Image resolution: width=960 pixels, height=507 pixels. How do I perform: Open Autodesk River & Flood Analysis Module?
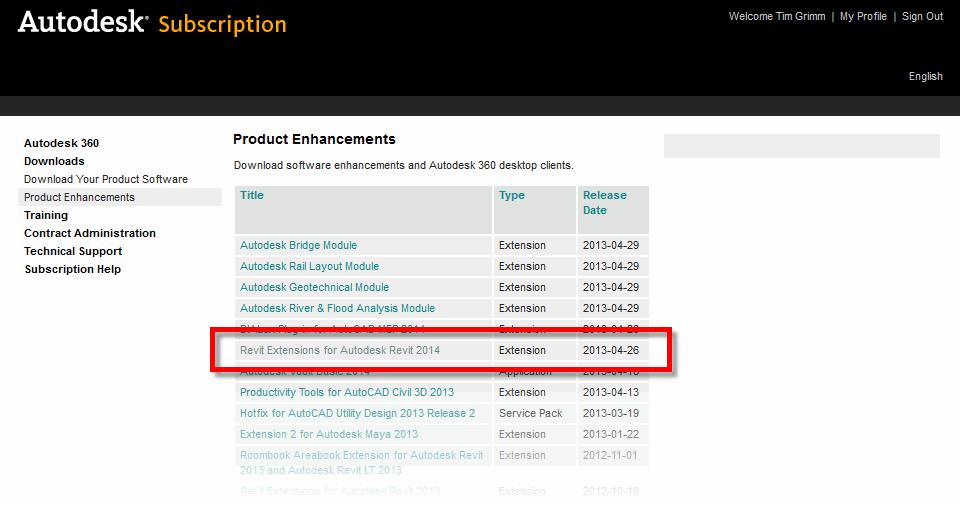pyautogui.click(x=337, y=308)
